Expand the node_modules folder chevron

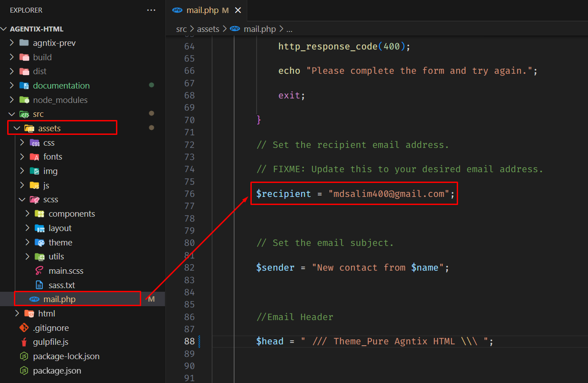click(12, 100)
